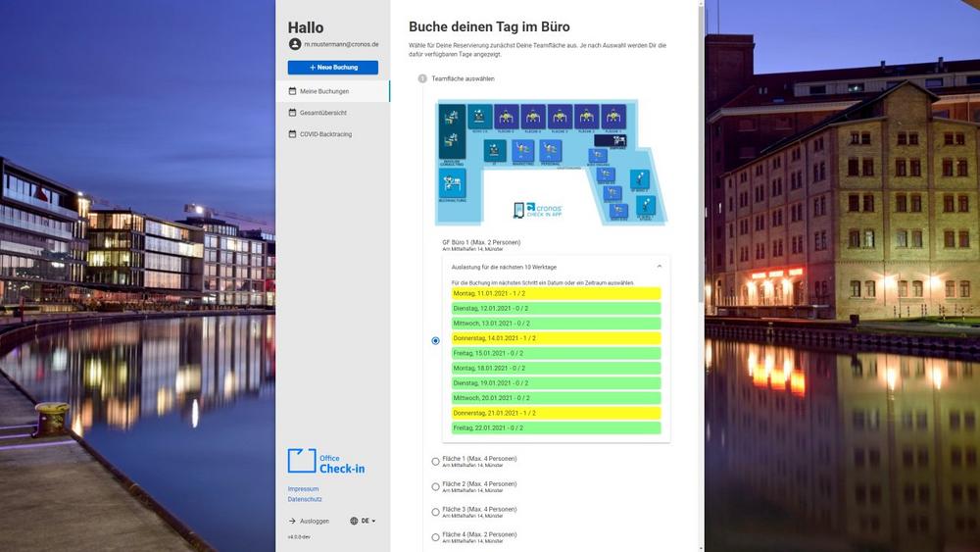This screenshot has height=552, width=980.
Task: Go to COVID-Backtracing in the sidebar
Action: click(x=325, y=134)
